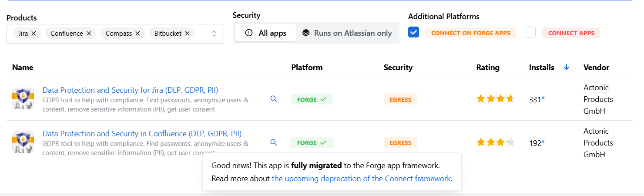644x196 pixels.
Task: Select the All apps security tab
Action: point(265,33)
